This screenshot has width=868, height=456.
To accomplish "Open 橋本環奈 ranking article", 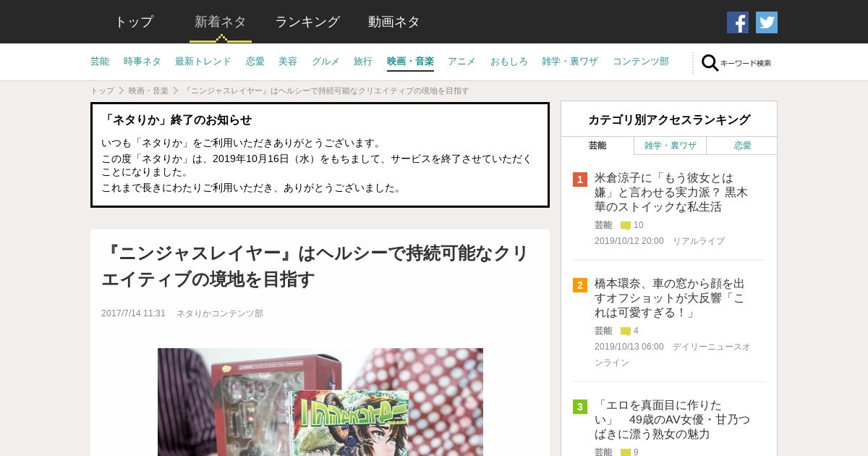I will click(x=671, y=298).
